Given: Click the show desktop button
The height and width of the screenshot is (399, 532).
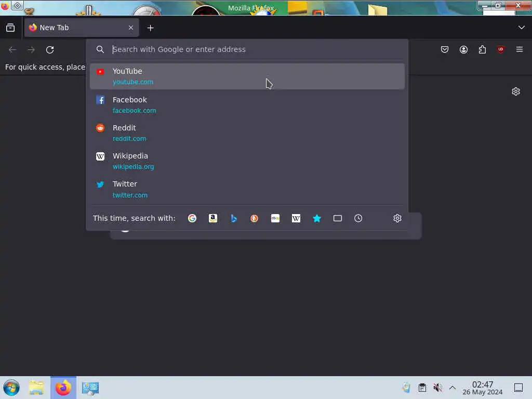Looking at the screenshot, I should coord(518,388).
